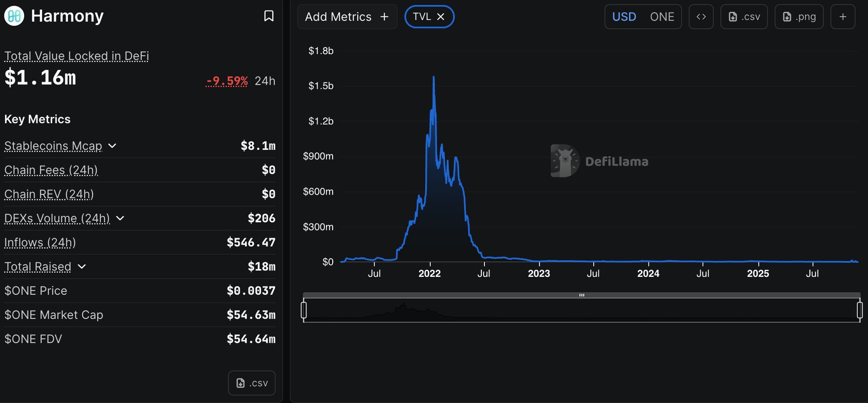Open the embed code icon button

pyautogui.click(x=701, y=17)
